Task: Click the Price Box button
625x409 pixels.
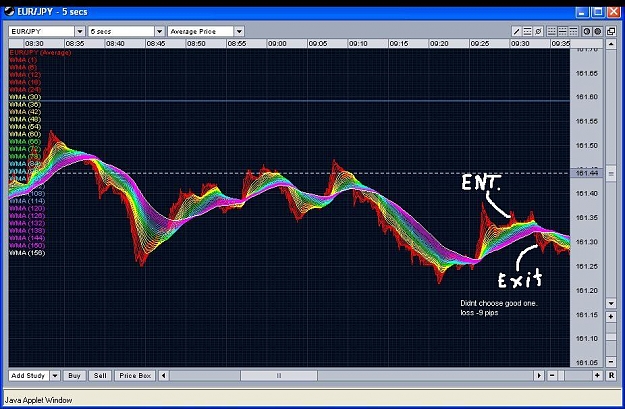Action: [x=135, y=376]
